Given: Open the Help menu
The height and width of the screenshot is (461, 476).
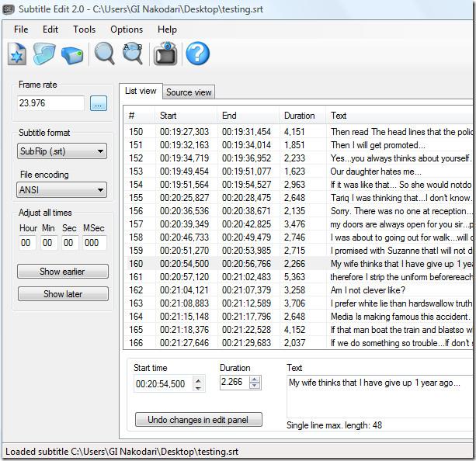Looking at the screenshot, I should (167, 29).
